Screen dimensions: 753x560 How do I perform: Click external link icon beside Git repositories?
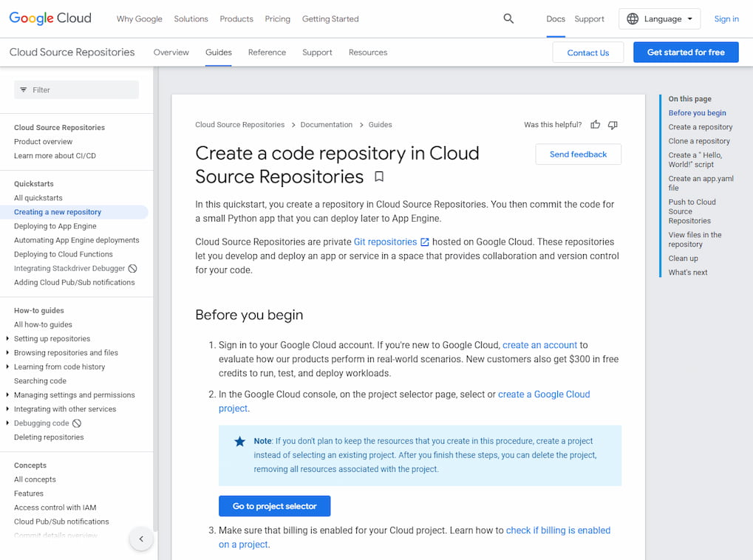(x=425, y=242)
